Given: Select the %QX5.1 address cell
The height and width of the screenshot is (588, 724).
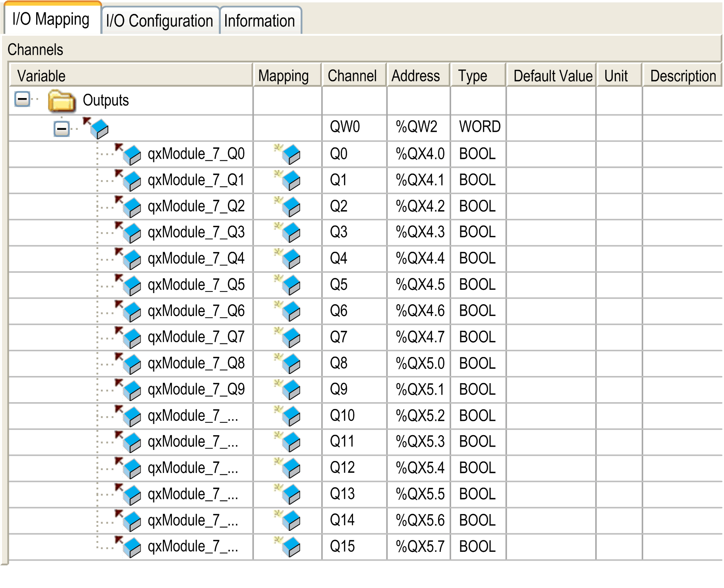Looking at the screenshot, I should [x=419, y=389].
